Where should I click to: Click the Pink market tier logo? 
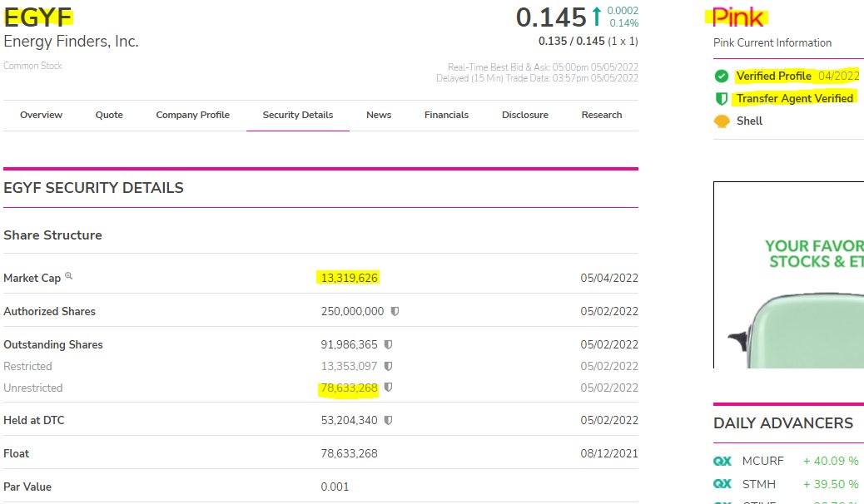[737, 17]
